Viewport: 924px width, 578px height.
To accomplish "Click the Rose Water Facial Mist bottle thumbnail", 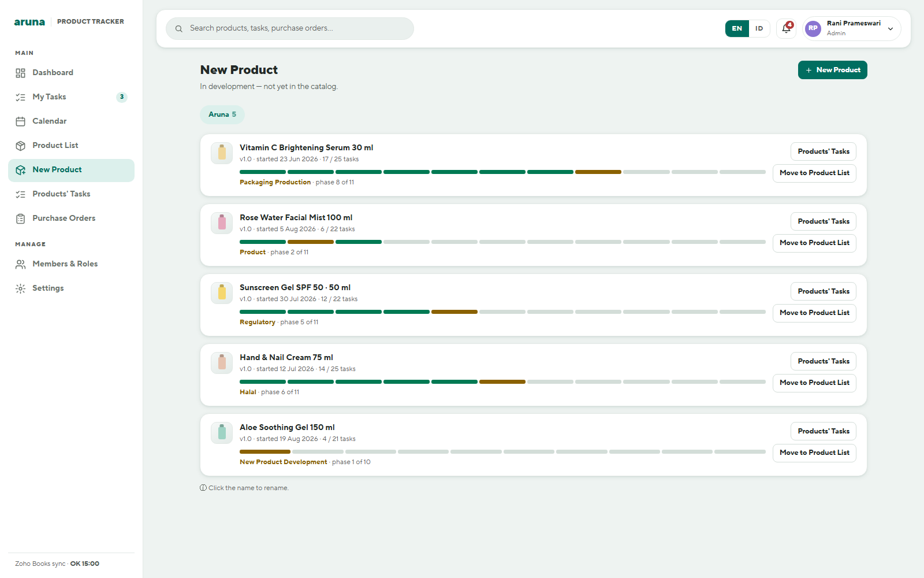I will (x=222, y=223).
